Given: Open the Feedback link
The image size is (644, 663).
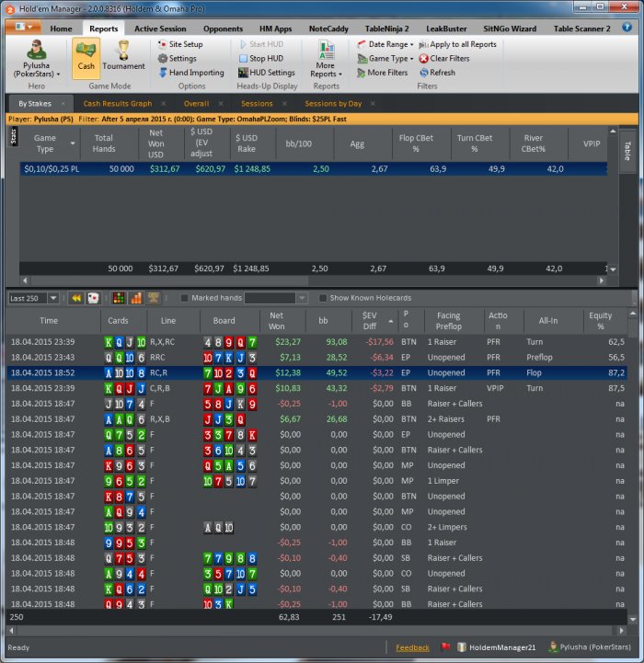Looking at the screenshot, I should [412, 647].
